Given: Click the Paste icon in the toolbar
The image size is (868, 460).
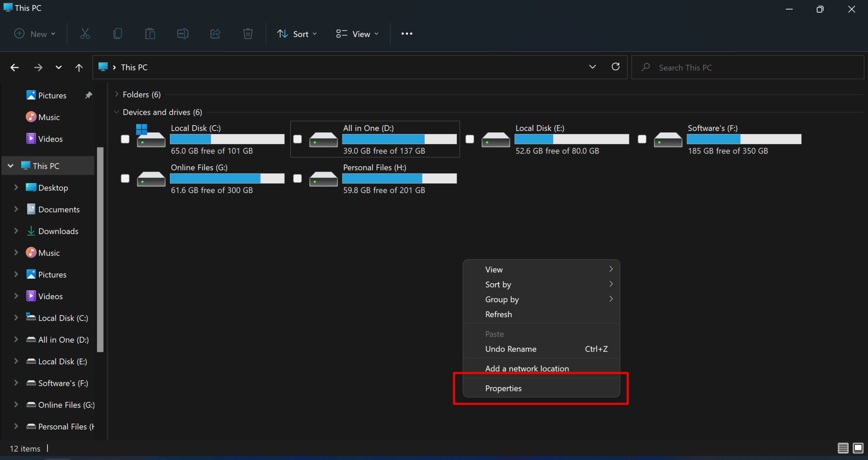Looking at the screenshot, I should (x=150, y=33).
